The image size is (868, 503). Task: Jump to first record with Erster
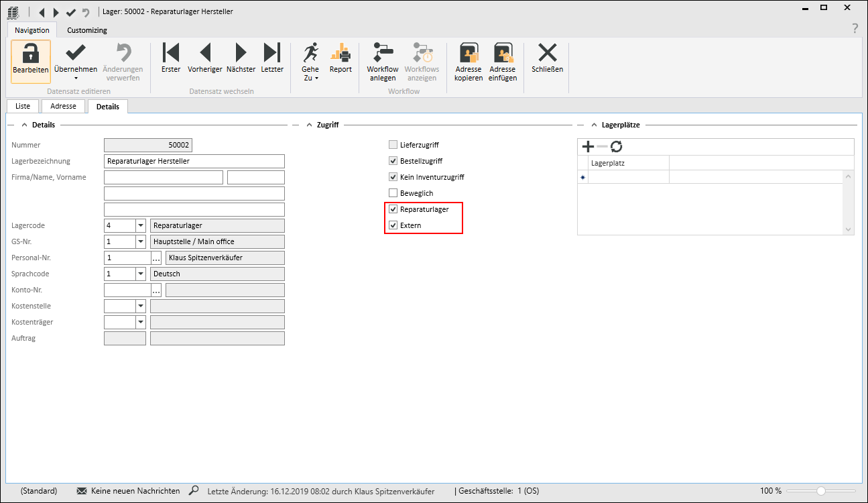(171, 54)
